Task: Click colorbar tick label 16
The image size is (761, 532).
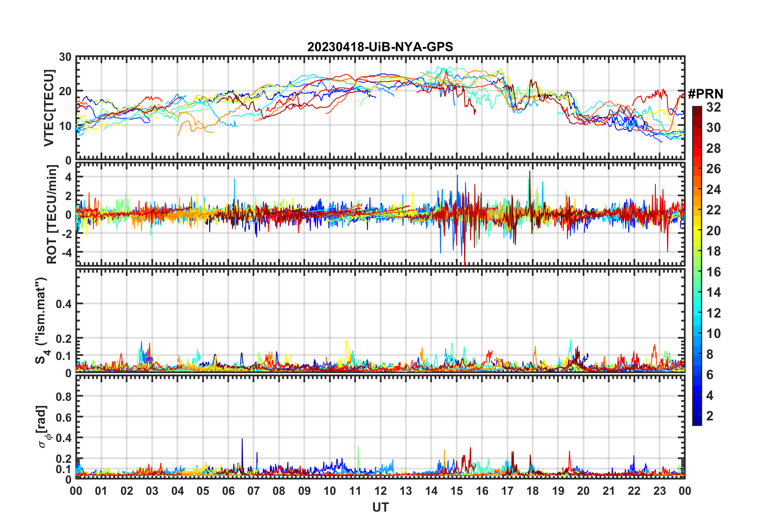Action: coord(713,272)
